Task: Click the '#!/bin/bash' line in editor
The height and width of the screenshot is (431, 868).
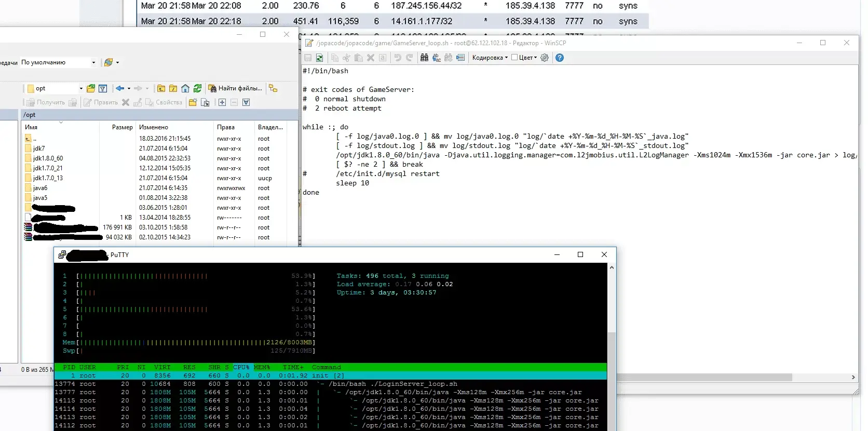Action: coord(325,71)
